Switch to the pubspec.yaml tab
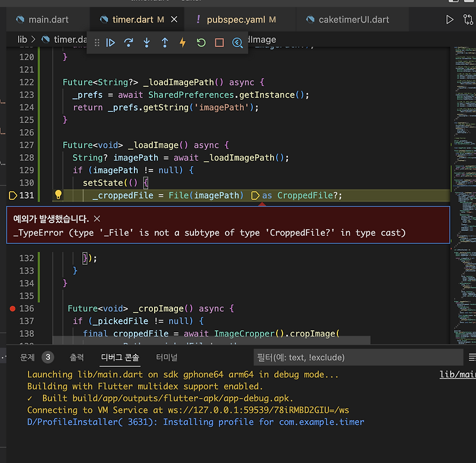 click(237, 19)
